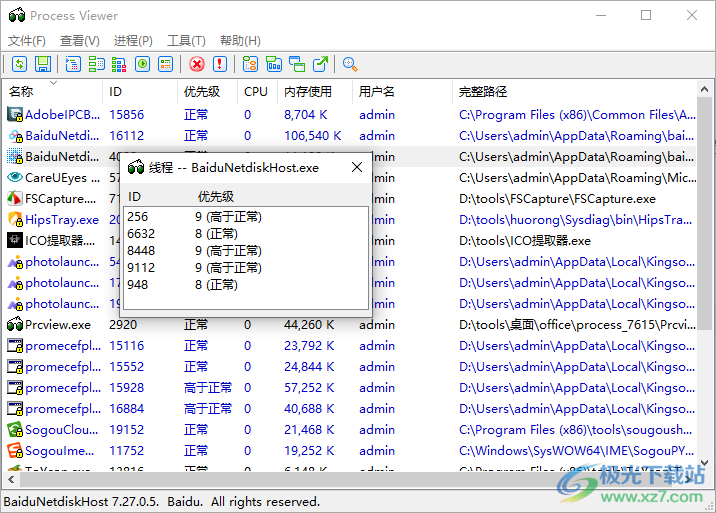Sort by the 名称 column header
Viewport: 716px width, 513px height.
point(53,92)
